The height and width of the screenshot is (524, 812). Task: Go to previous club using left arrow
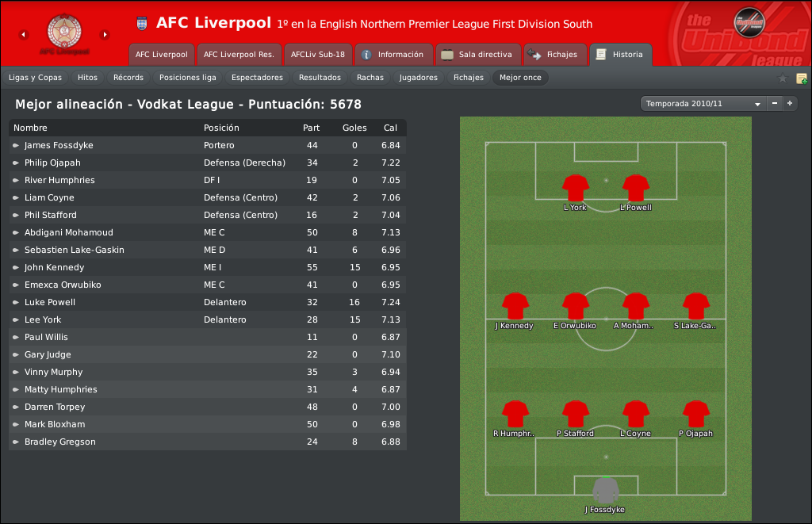click(23, 35)
